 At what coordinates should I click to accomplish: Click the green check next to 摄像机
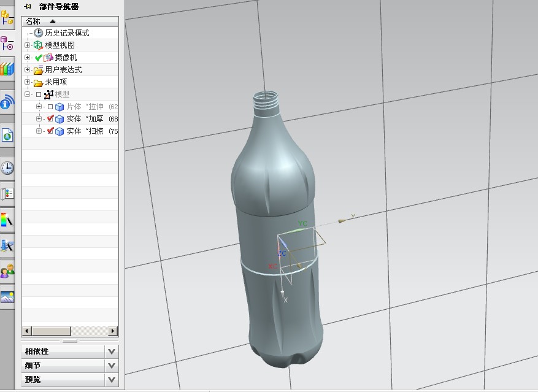click(x=39, y=58)
